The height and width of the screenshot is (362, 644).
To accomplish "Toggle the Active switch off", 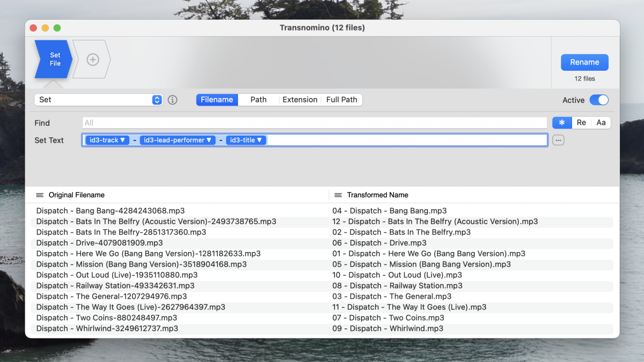I will click(x=599, y=100).
